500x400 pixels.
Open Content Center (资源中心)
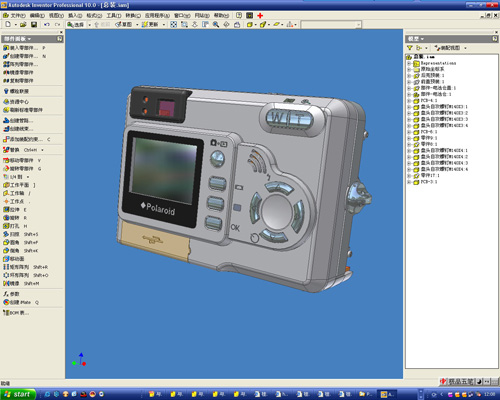pyautogui.click(x=16, y=102)
